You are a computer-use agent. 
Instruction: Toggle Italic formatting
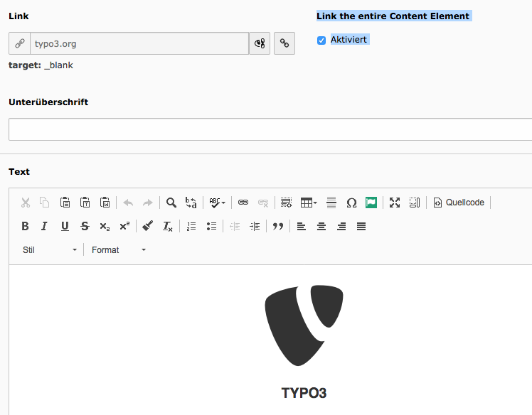click(x=44, y=226)
